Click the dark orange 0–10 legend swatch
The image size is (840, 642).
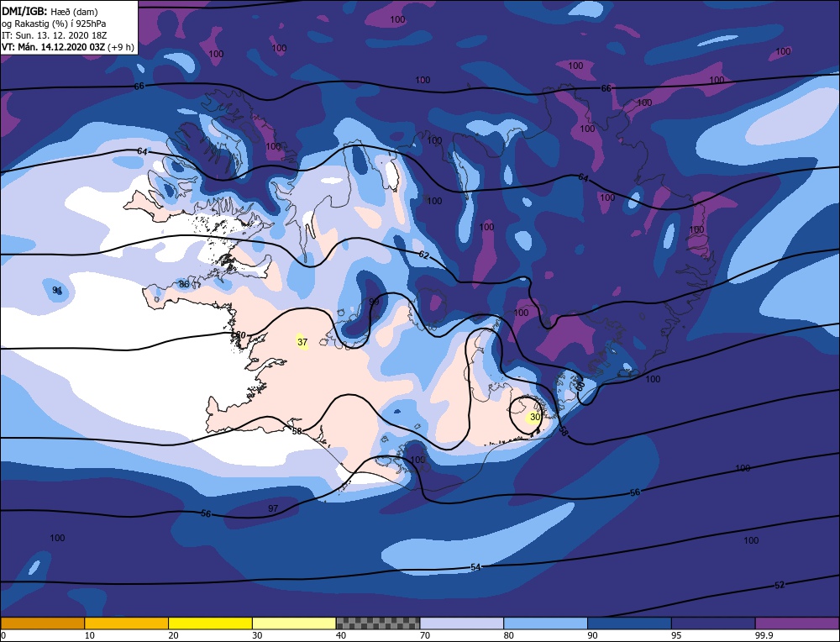pos(42,624)
